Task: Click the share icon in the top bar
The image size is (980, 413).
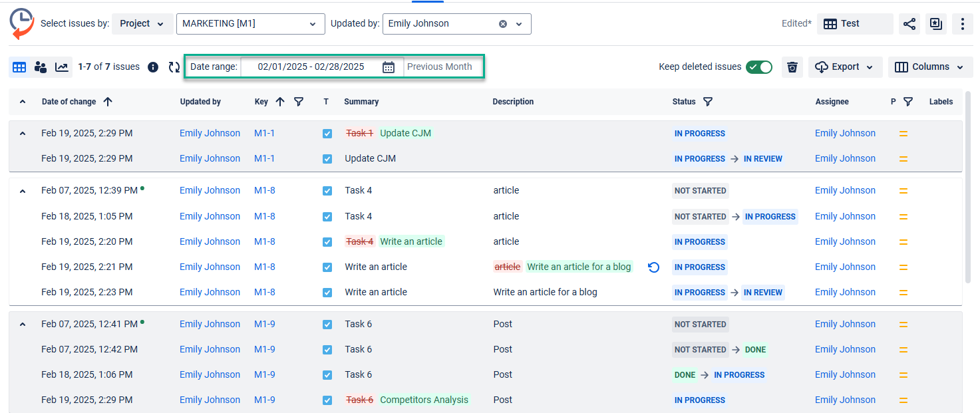Action: (x=909, y=24)
